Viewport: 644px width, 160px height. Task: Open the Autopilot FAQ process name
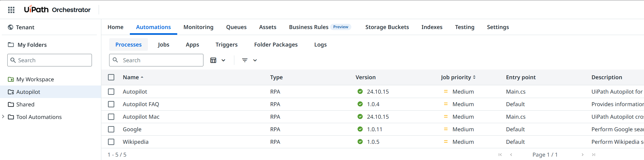tap(141, 104)
